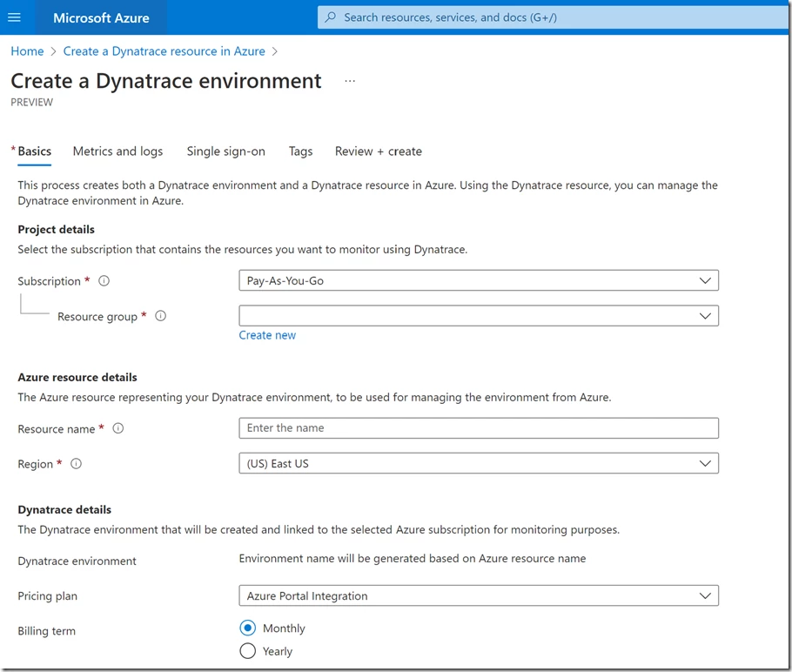Click the Resource name input field

pos(479,428)
